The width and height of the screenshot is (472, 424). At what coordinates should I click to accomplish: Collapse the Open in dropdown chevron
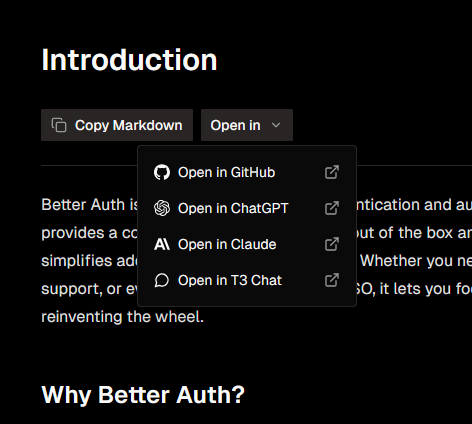click(x=276, y=125)
